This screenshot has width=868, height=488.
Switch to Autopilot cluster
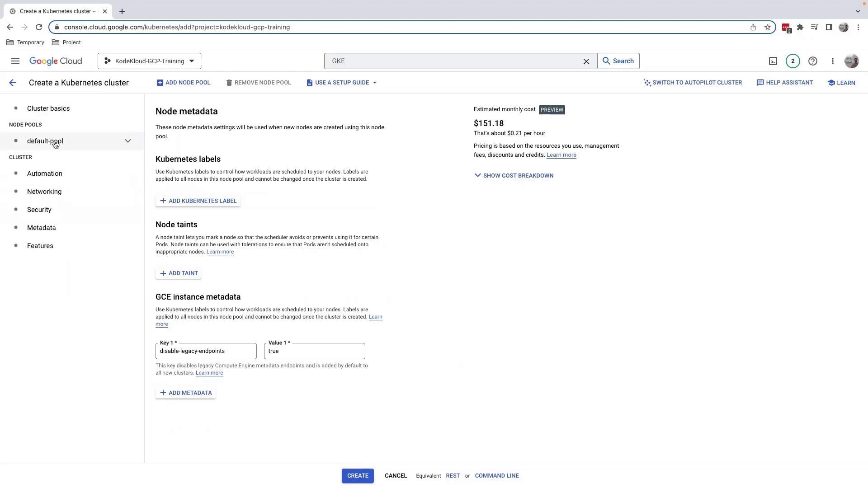point(692,83)
